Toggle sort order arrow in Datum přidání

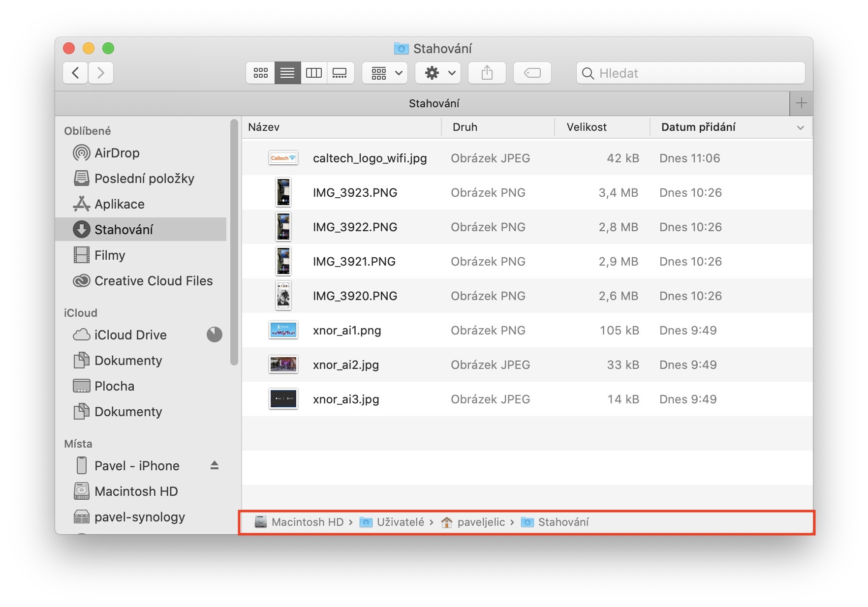pyautogui.click(x=800, y=127)
